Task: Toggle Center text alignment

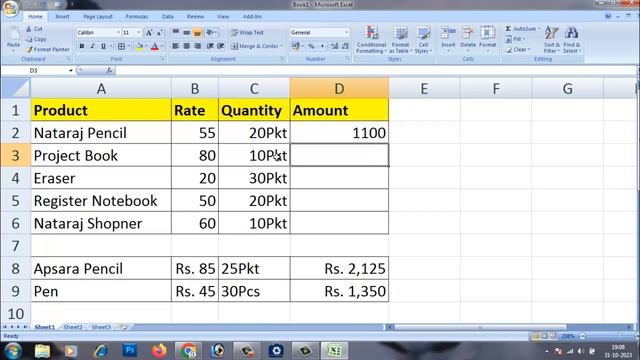Action: click(x=187, y=46)
